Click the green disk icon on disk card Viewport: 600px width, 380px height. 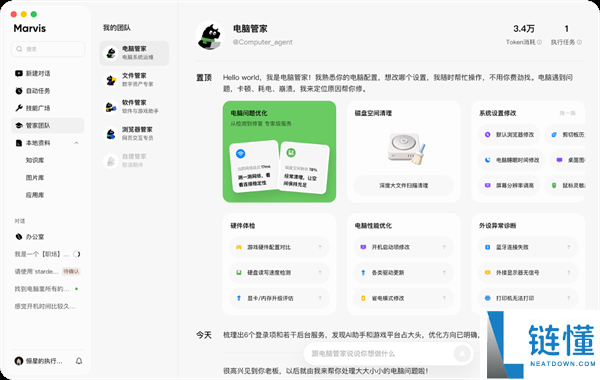pyautogui.click(x=291, y=153)
